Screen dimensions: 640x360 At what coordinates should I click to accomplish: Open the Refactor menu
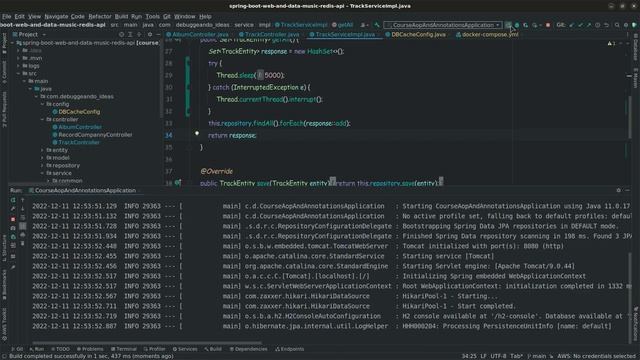100,16
